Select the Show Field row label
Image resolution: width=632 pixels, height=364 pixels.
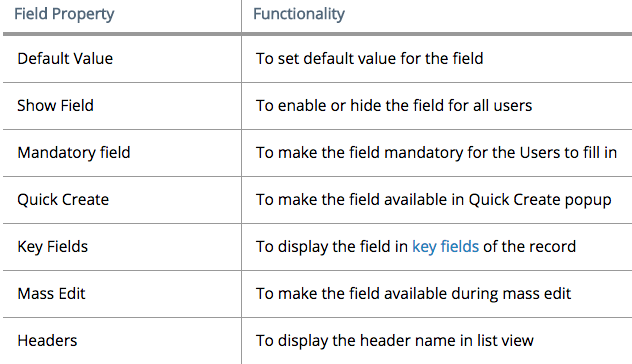pos(55,106)
